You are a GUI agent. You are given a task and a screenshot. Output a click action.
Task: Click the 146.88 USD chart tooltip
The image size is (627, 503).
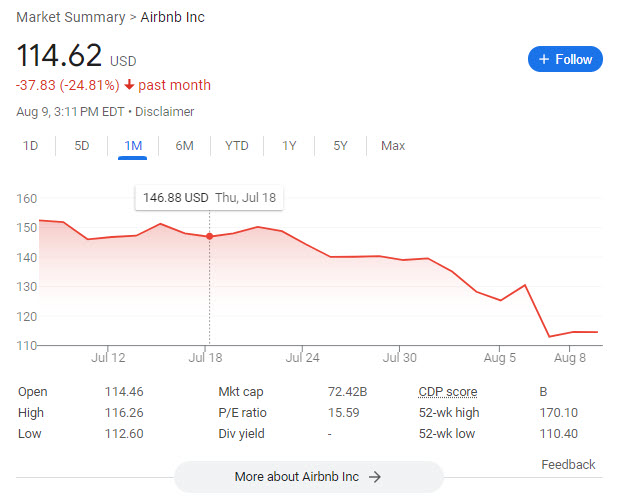point(209,198)
